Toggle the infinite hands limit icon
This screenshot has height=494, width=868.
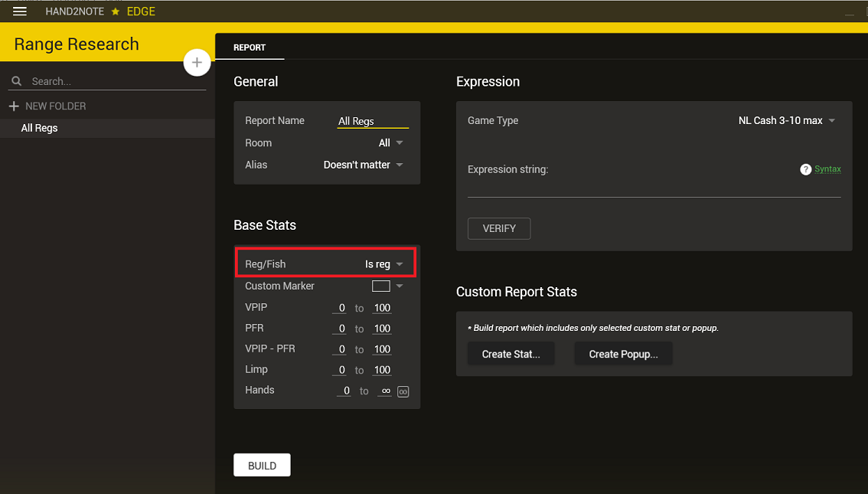[403, 391]
